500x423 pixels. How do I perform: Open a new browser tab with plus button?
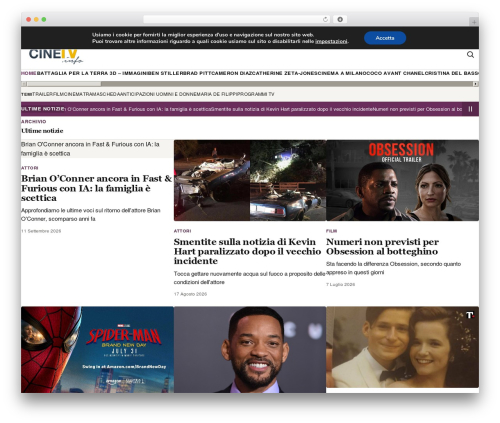coord(474,22)
